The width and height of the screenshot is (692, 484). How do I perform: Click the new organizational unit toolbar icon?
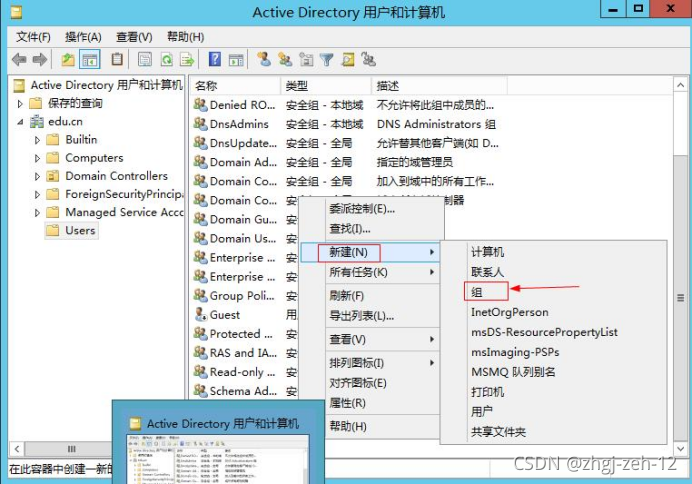(x=306, y=59)
